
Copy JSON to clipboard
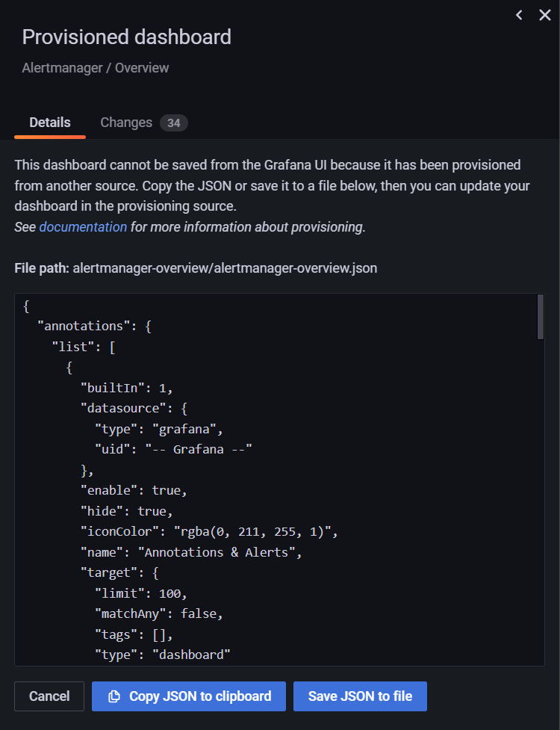pyautogui.click(x=189, y=696)
